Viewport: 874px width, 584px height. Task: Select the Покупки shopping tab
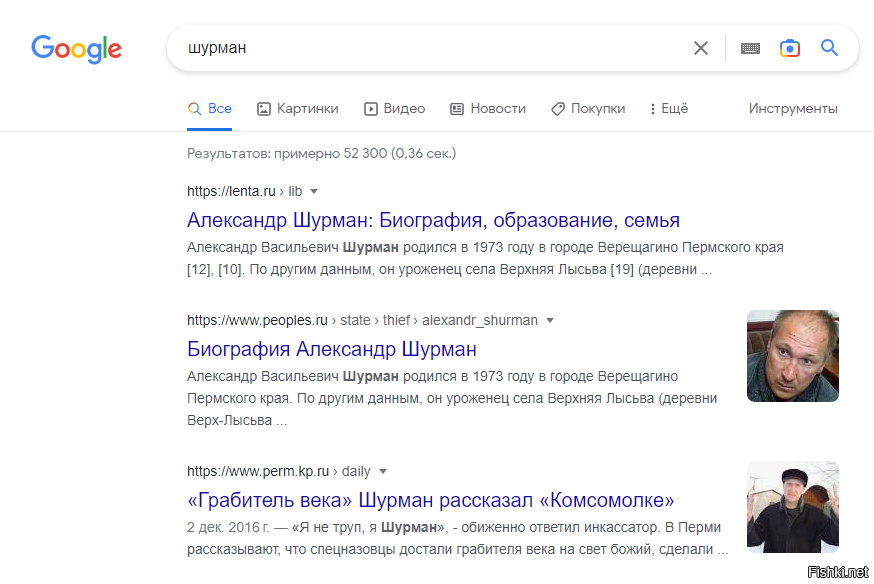point(589,109)
